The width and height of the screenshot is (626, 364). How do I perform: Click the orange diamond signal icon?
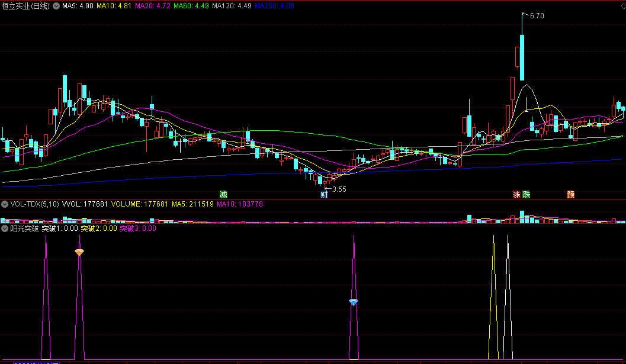click(x=79, y=252)
